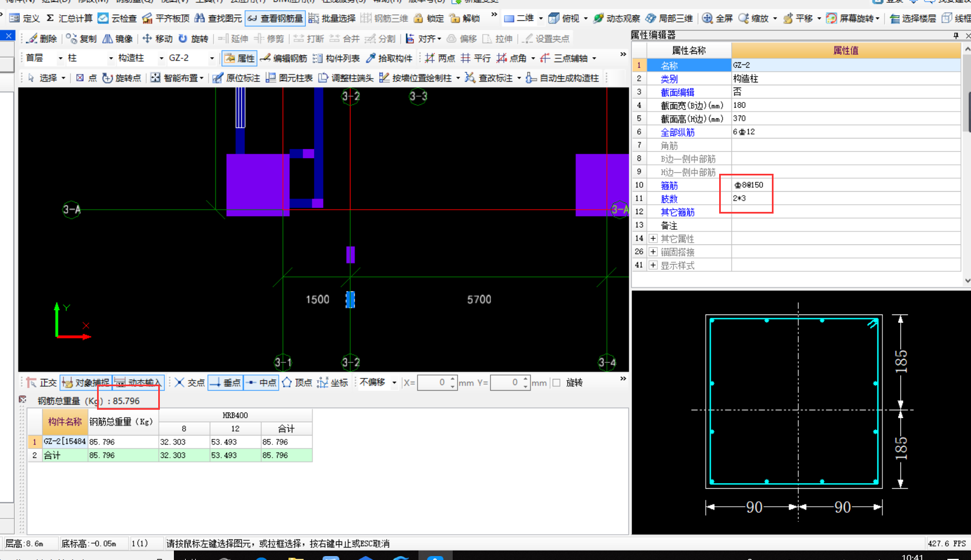Increase the X offset stepper
Viewport: 971px width, 560px height.
(x=453, y=379)
